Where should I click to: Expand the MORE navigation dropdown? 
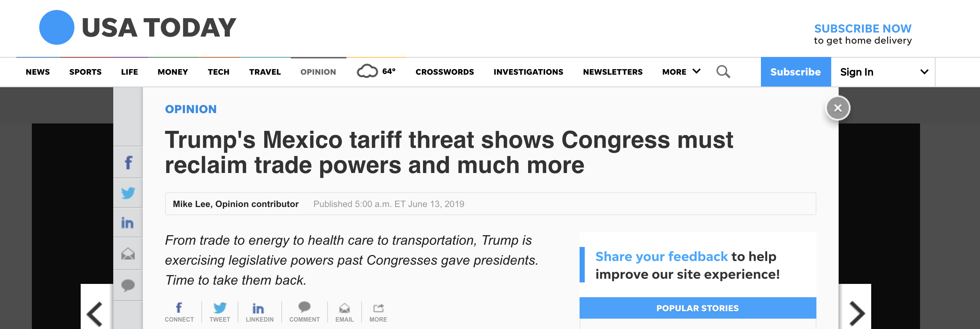click(681, 72)
